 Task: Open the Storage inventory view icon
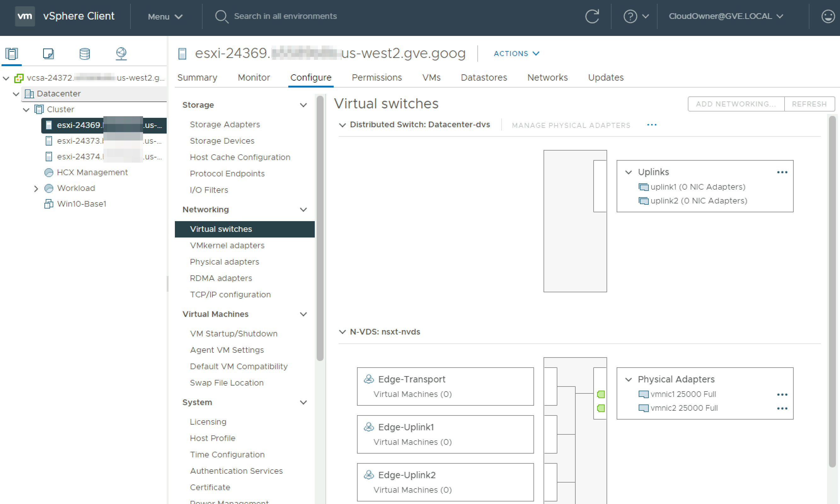tap(84, 54)
